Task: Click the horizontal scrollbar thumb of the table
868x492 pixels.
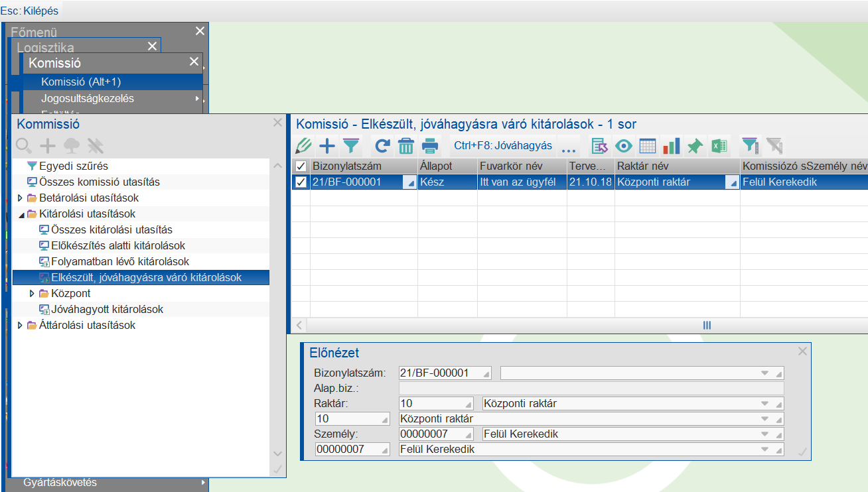Action: tap(707, 325)
